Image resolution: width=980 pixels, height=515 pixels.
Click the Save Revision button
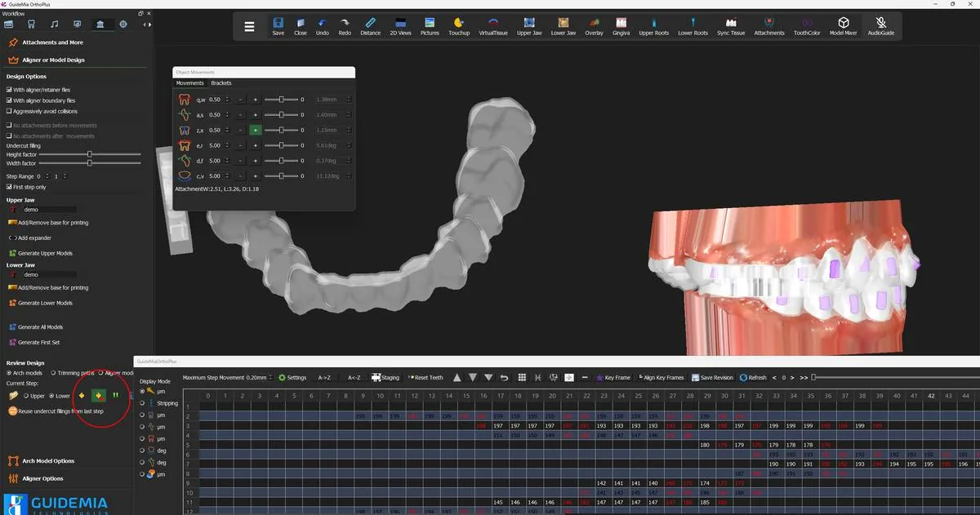coord(712,378)
